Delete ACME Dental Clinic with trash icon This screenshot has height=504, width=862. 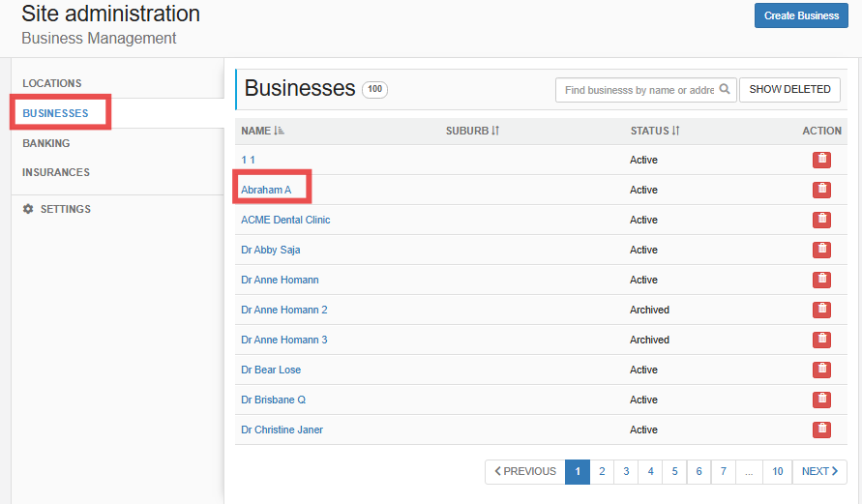point(821,220)
